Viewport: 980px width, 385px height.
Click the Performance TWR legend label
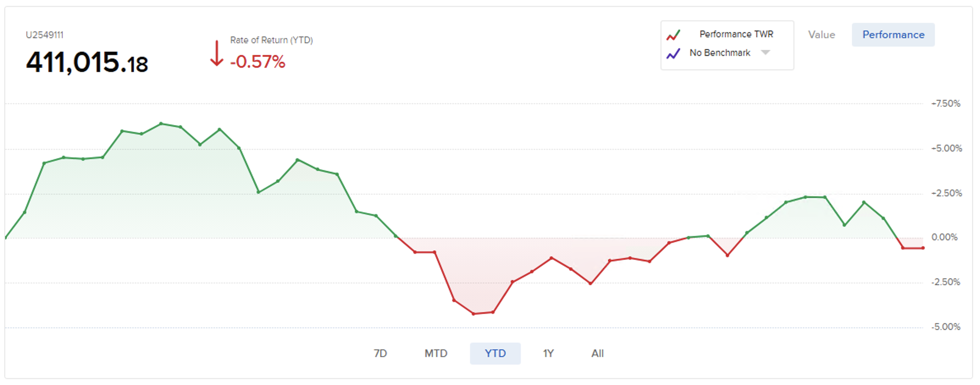tap(736, 34)
